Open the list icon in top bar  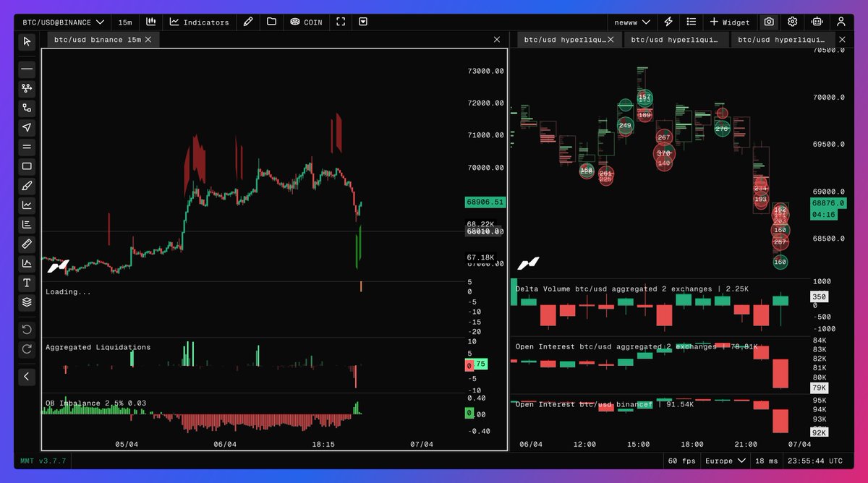[x=692, y=22]
